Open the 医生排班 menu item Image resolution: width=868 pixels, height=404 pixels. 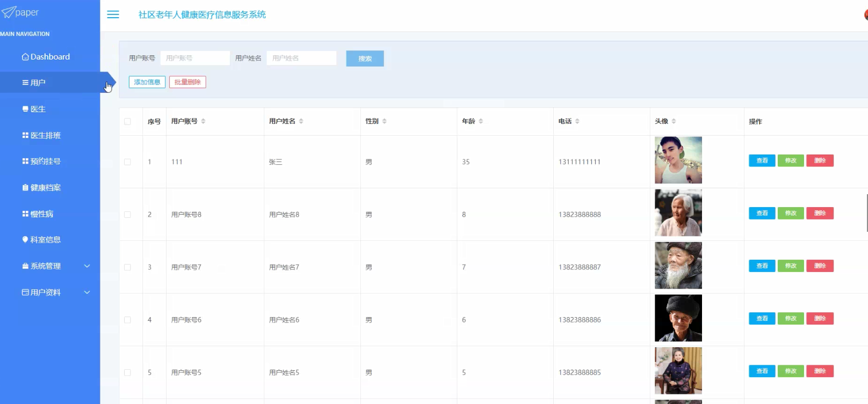coord(50,135)
